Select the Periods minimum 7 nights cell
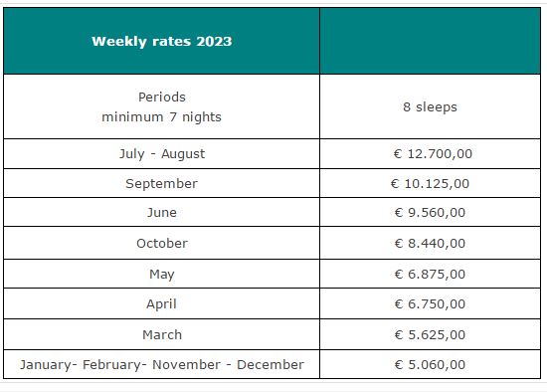This screenshot has width=547, height=392. tap(161, 106)
